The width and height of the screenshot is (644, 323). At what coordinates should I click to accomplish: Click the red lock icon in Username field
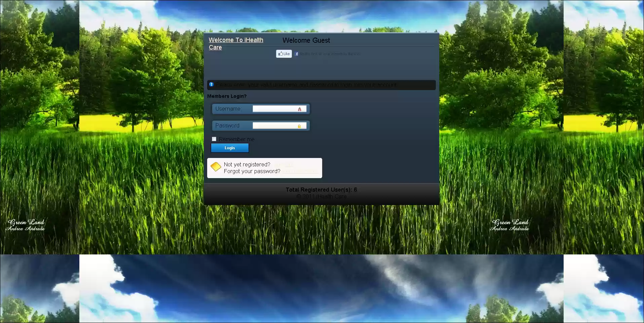[300, 109]
